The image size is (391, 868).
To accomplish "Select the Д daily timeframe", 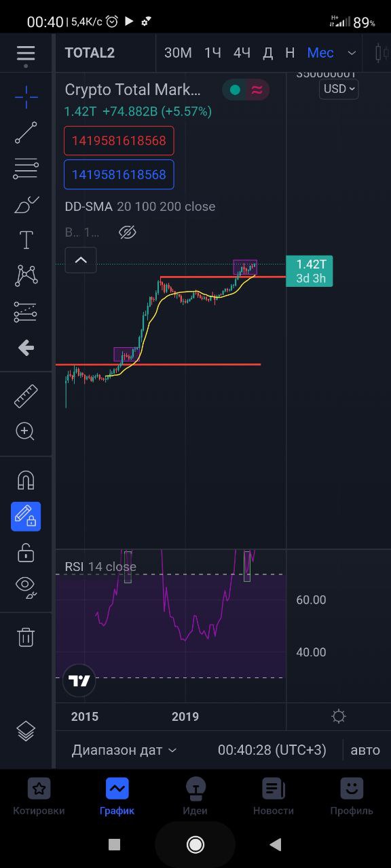I will [268, 53].
